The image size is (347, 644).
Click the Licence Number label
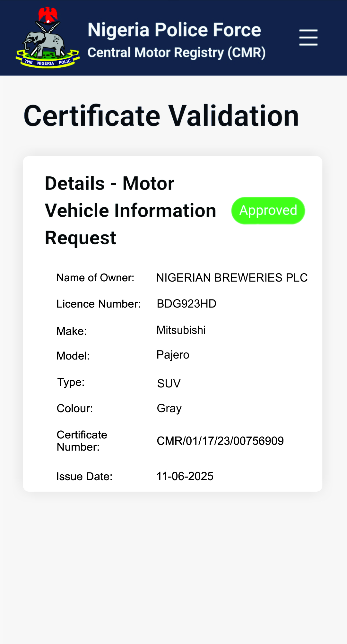pyautogui.click(x=99, y=304)
